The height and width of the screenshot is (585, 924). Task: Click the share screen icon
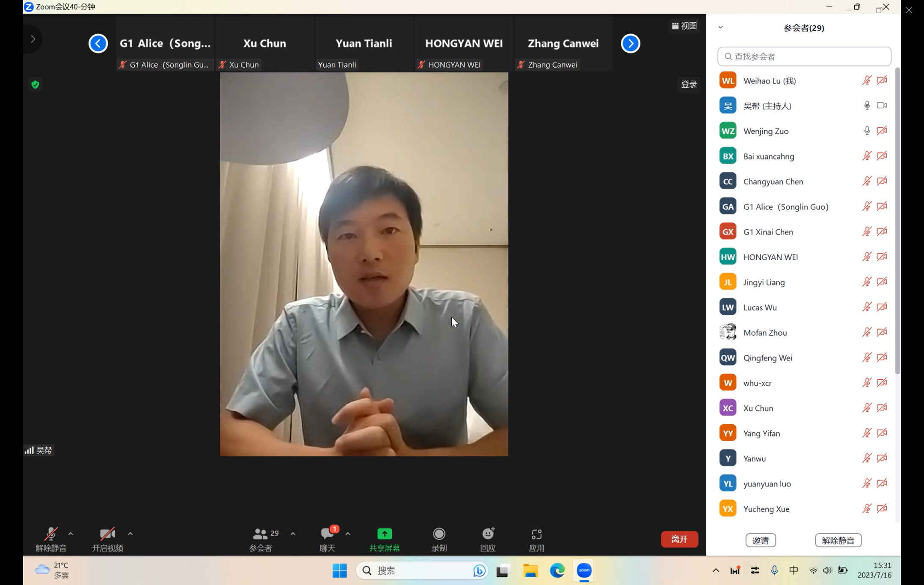pos(384,534)
